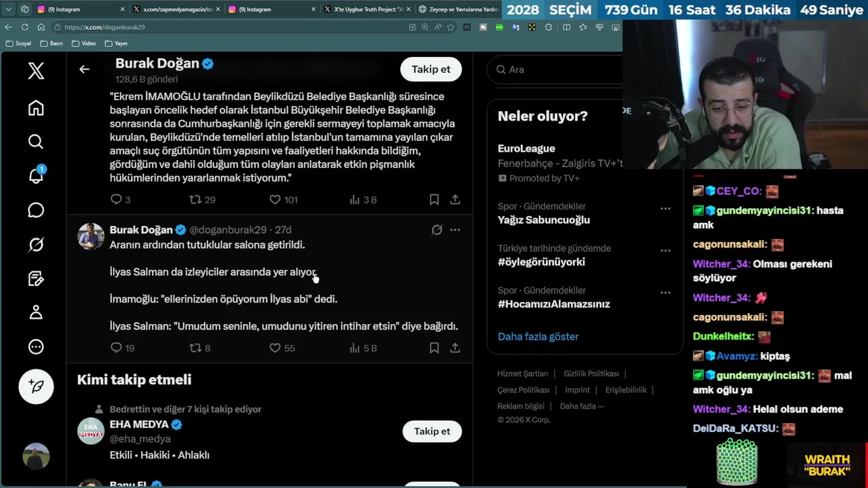
Task: Open Explore via sidebar magnifier icon
Action: tap(36, 141)
